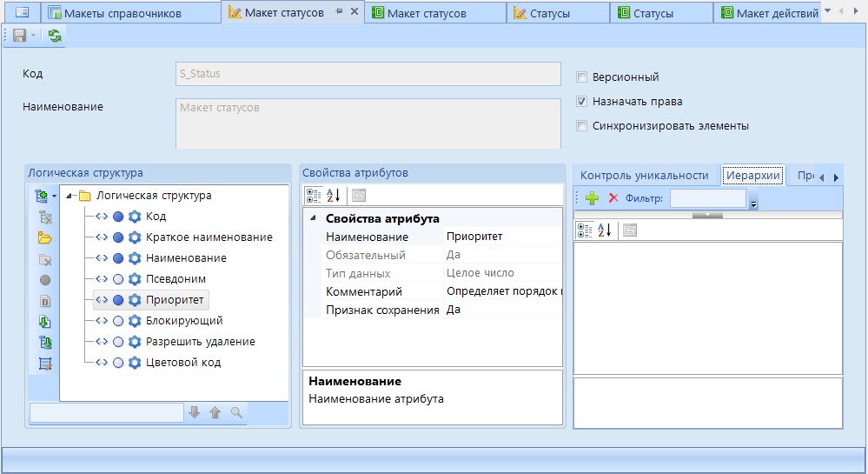Open the dropdown arrow beside the save icon
868x474 pixels.
[34, 36]
